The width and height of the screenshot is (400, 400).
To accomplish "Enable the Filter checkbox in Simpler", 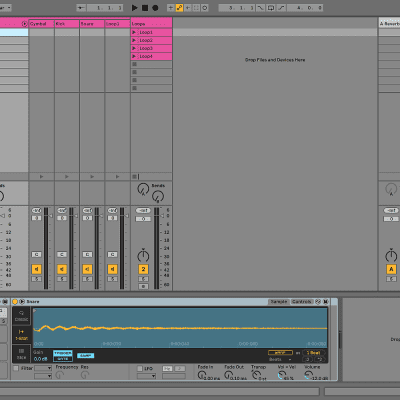I will pyautogui.click(x=16, y=368).
